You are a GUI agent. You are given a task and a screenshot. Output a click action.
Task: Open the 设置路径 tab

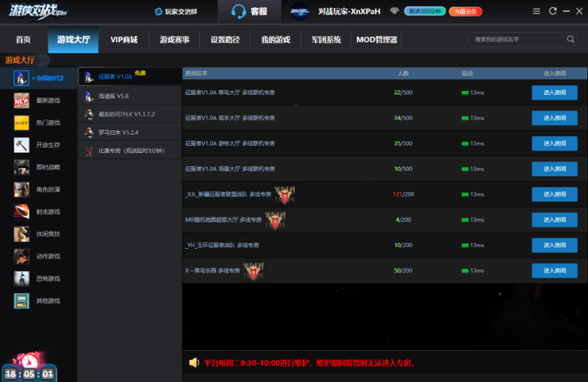pos(225,39)
